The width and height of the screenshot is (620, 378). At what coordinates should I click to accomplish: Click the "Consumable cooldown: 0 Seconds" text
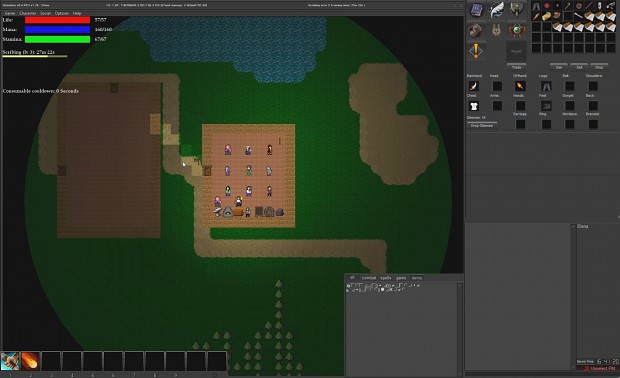[x=41, y=91]
